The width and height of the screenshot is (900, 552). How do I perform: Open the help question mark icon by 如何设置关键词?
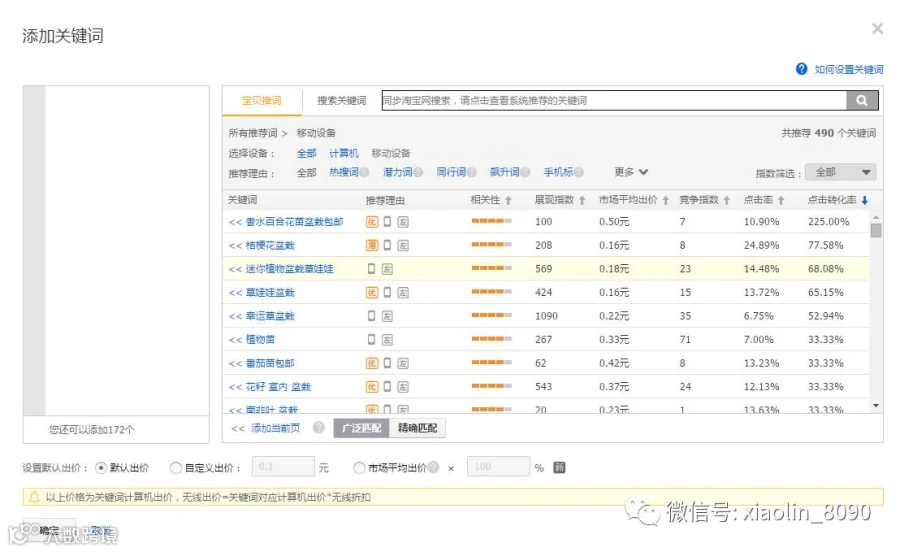pos(801,69)
